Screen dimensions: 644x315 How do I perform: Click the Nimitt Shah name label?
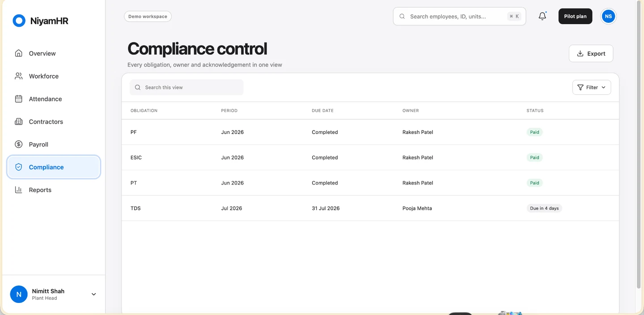tap(48, 291)
